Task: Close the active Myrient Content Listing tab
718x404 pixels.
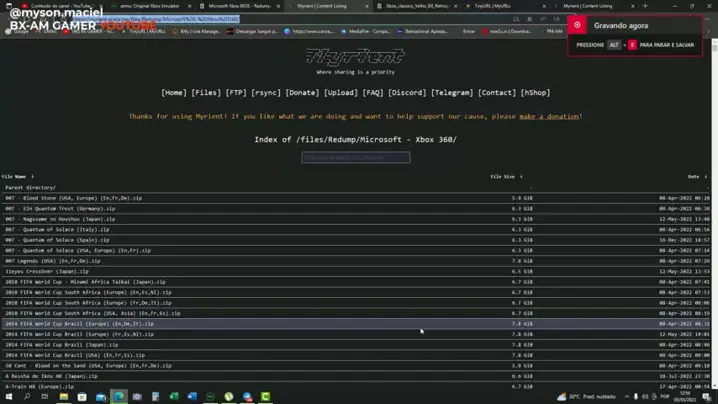Action: pyautogui.click(x=366, y=6)
